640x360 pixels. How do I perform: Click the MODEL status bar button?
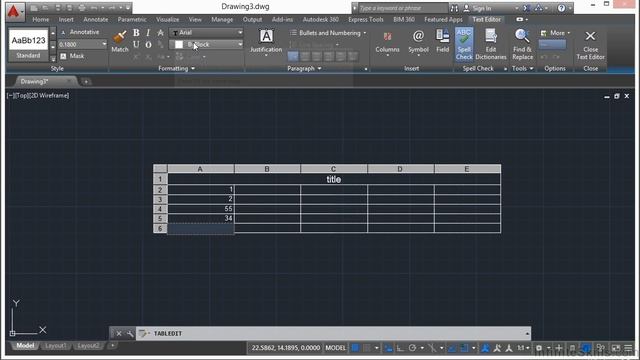coord(336,348)
